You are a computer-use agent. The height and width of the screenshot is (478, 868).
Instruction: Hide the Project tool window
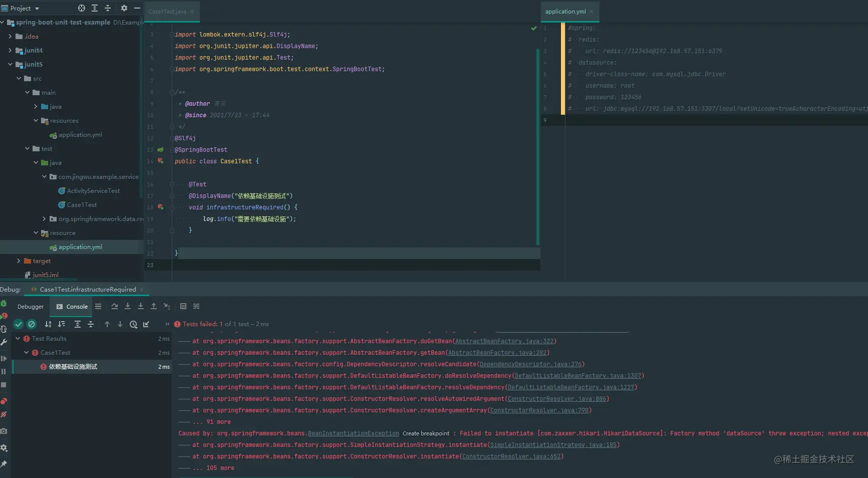point(137,8)
